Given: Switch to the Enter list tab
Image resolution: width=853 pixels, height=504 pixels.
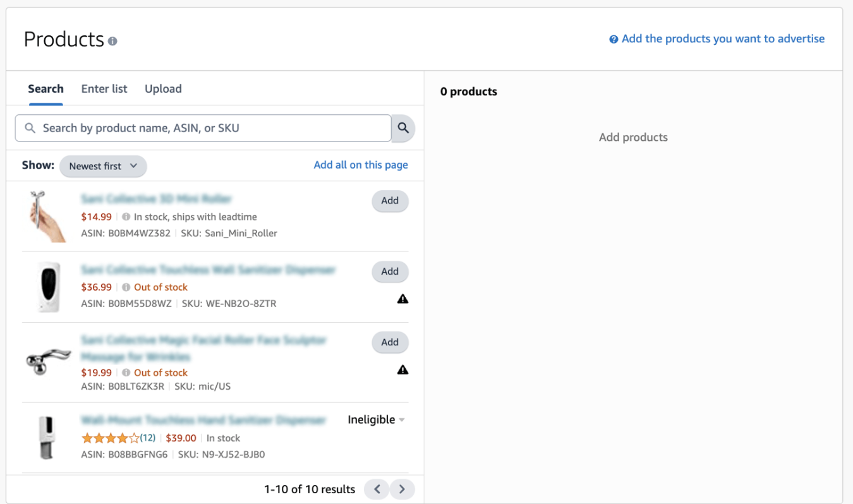Looking at the screenshot, I should coord(104,89).
